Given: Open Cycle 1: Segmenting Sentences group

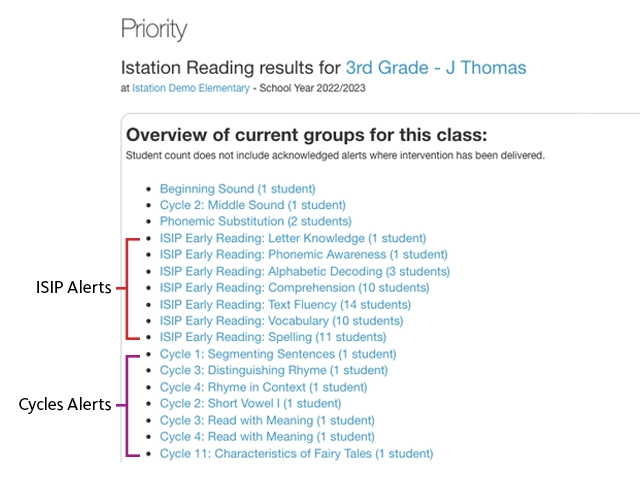Looking at the screenshot, I should point(278,354).
